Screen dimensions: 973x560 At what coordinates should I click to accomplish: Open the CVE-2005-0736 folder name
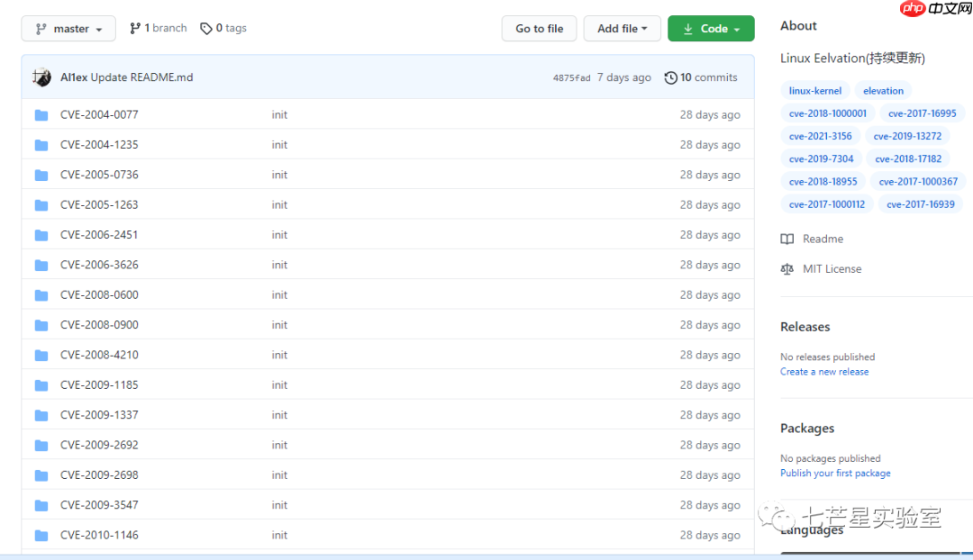click(99, 175)
